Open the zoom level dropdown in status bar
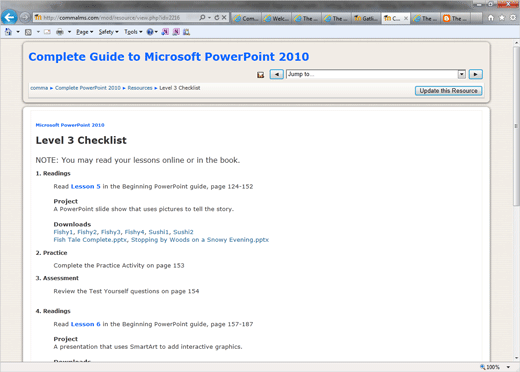The height and width of the screenshot is (372, 520). 509,367
